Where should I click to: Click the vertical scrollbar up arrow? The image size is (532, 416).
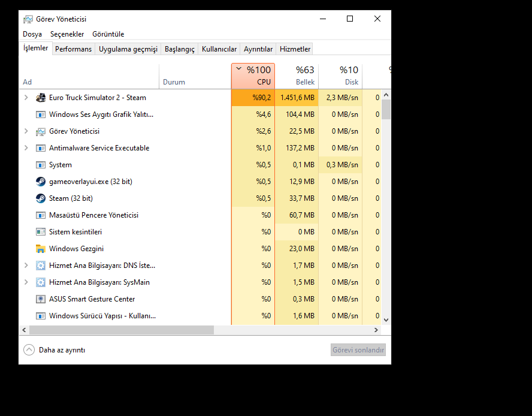tap(386, 95)
